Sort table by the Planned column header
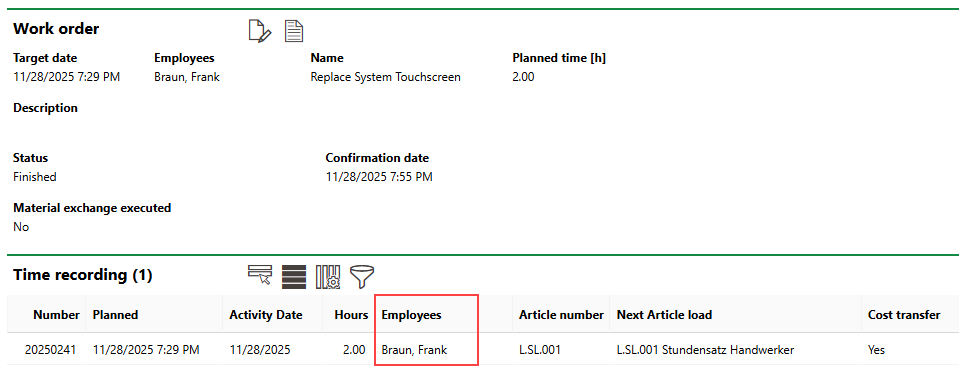Image resolution: width=959 pixels, height=380 pixels. tap(115, 315)
